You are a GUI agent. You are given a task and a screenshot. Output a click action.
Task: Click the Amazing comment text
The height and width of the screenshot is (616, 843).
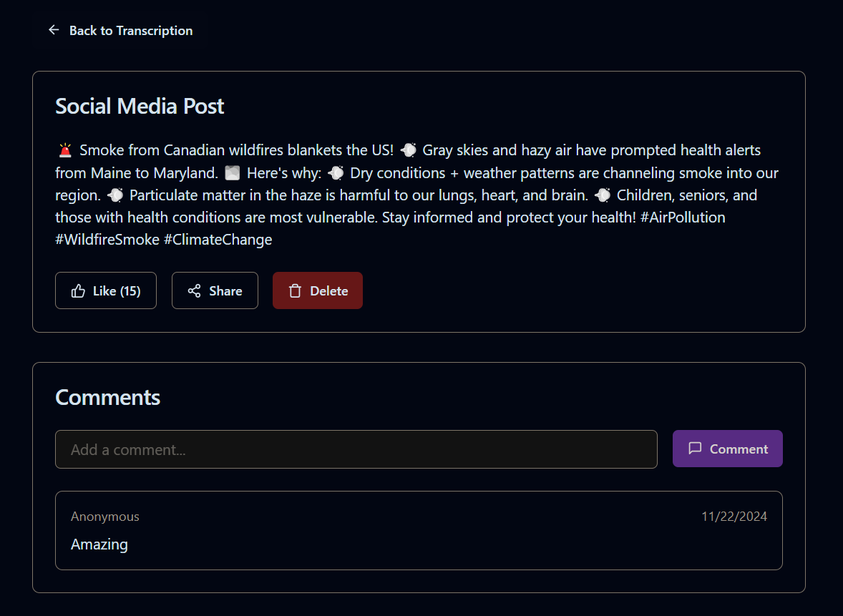tap(99, 544)
